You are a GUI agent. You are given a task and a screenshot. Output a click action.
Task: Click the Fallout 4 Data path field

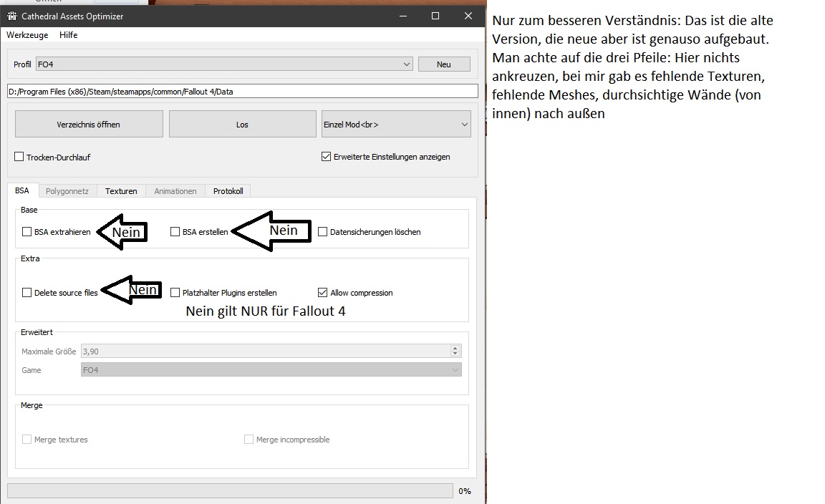point(242,91)
